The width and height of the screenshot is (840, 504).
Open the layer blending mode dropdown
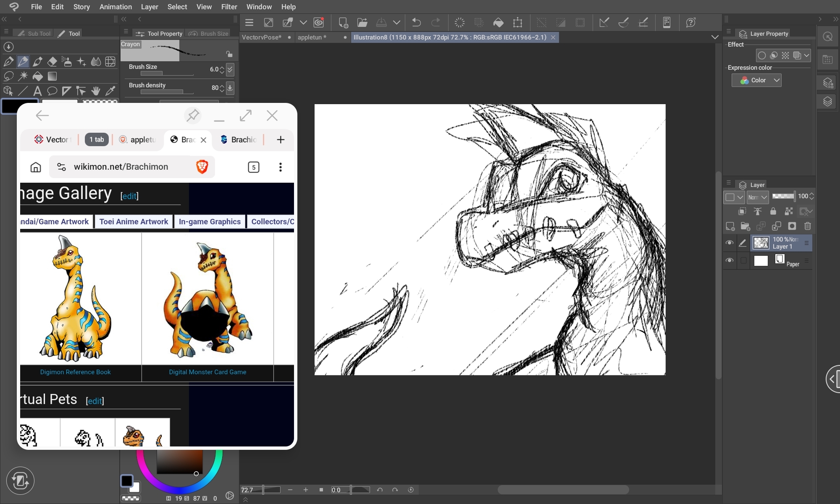(758, 197)
